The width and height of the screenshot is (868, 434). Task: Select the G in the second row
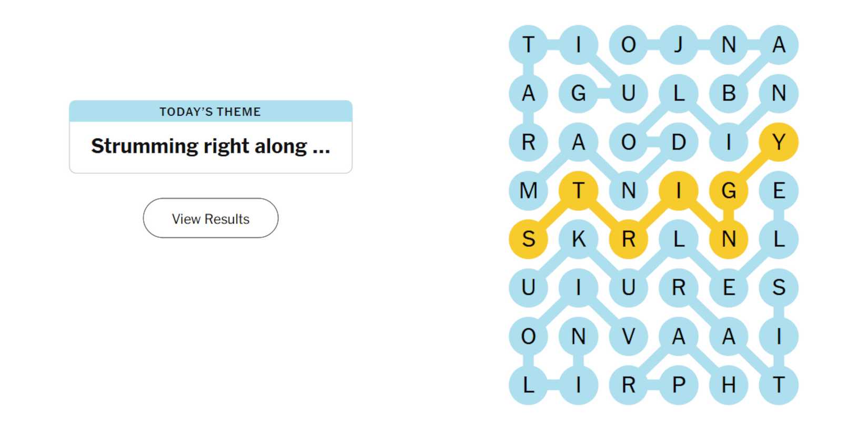[x=579, y=94]
